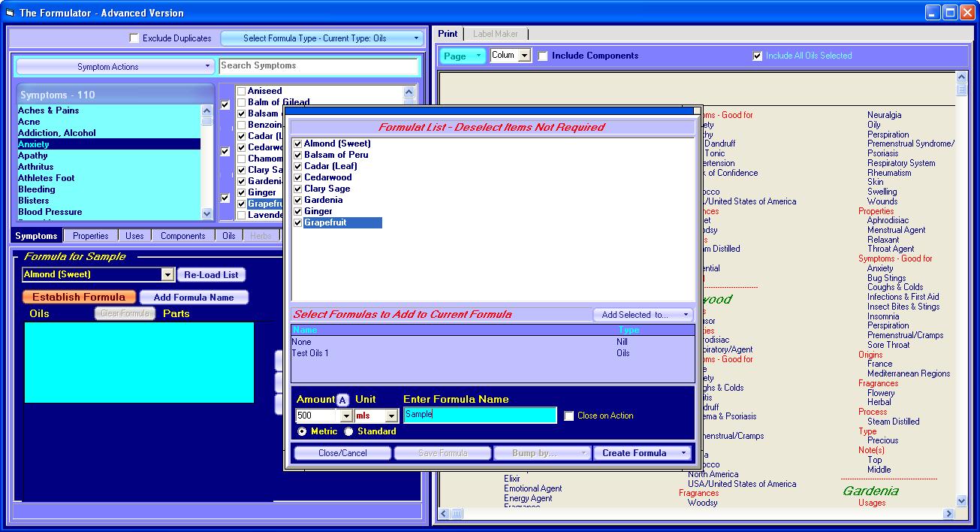The width and height of the screenshot is (980, 532).
Task: Open the Symptom Actions dropdown
Action: pos(114,66)
